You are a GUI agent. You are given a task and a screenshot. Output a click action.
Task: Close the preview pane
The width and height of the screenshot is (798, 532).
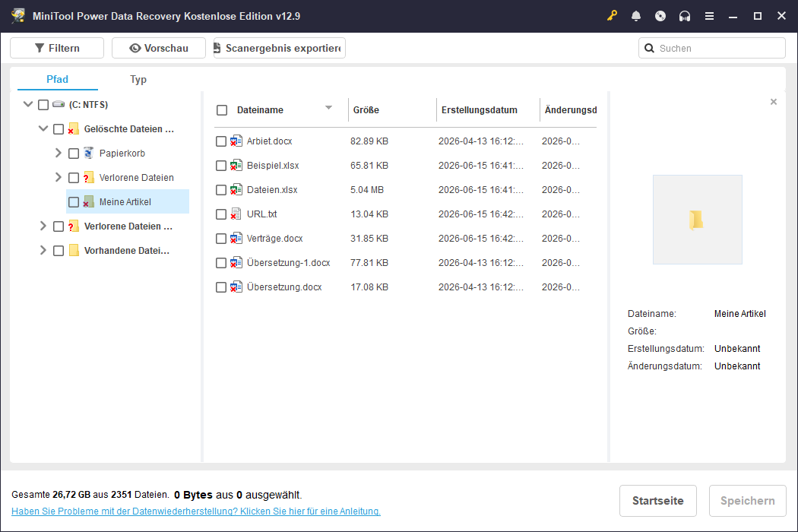point(773,102)
